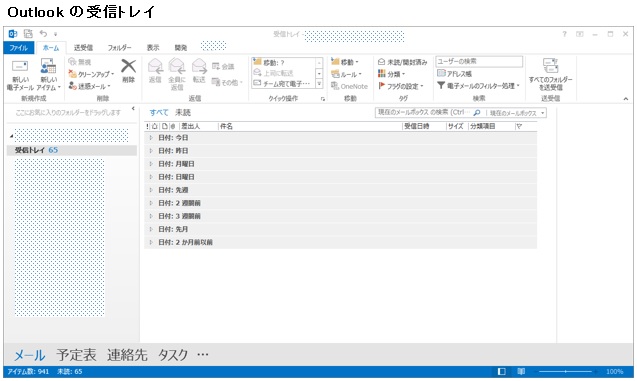Open the New Items (新しいアイテム) icon menu

coord(48,66)
